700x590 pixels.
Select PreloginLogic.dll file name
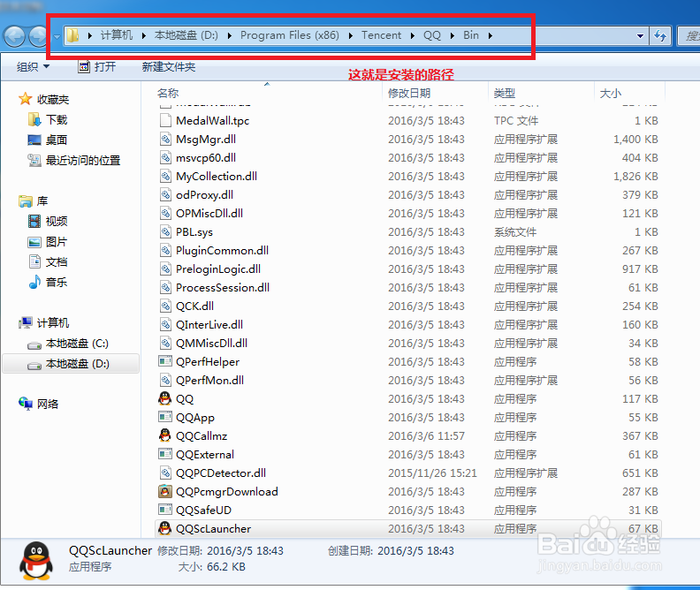[x=218, y=269]
